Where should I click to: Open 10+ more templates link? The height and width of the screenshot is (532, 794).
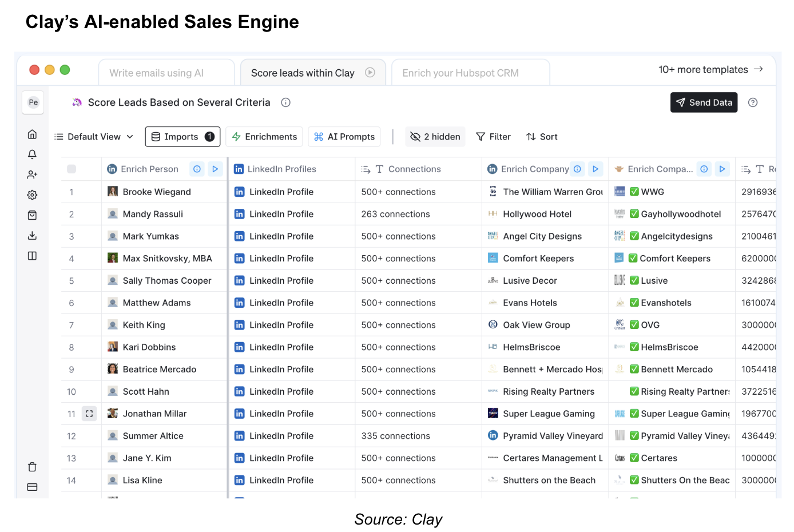pyautogui.click(x=710, y=69)
